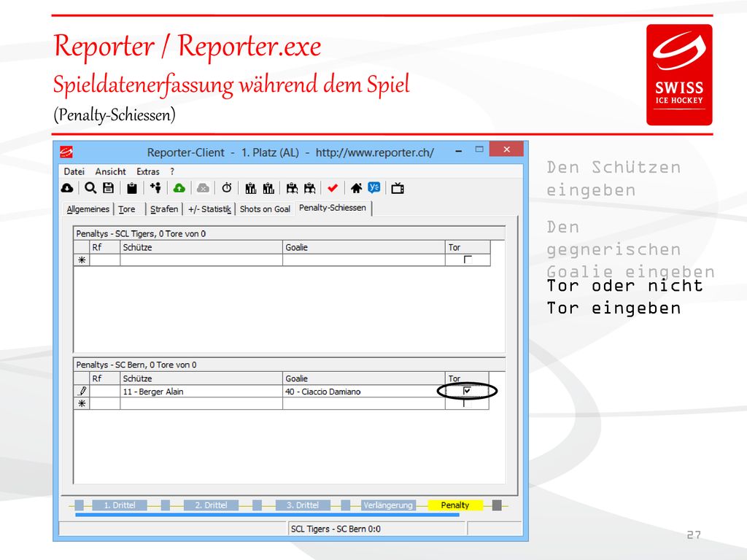
Task: Click Schütze column header in SCL Tigers table
Action: [x=201, y=247]
